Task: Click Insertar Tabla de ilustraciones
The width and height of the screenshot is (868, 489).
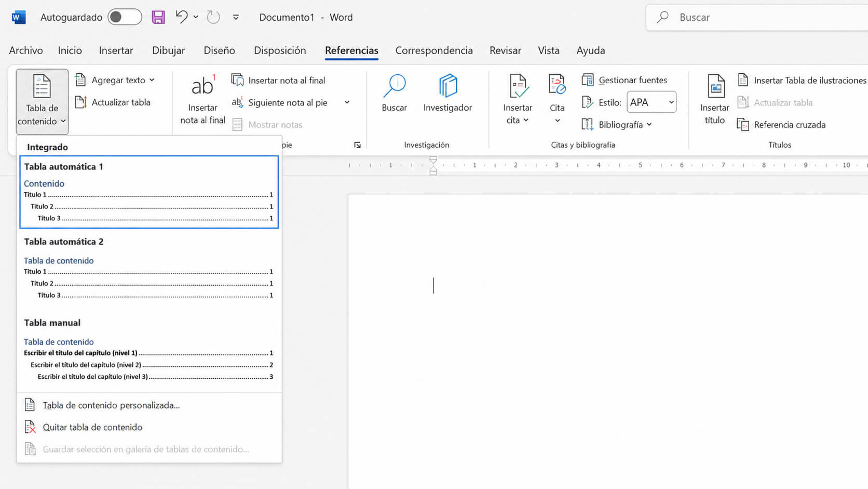Action: pyautogui.click(x=802, y=80)
